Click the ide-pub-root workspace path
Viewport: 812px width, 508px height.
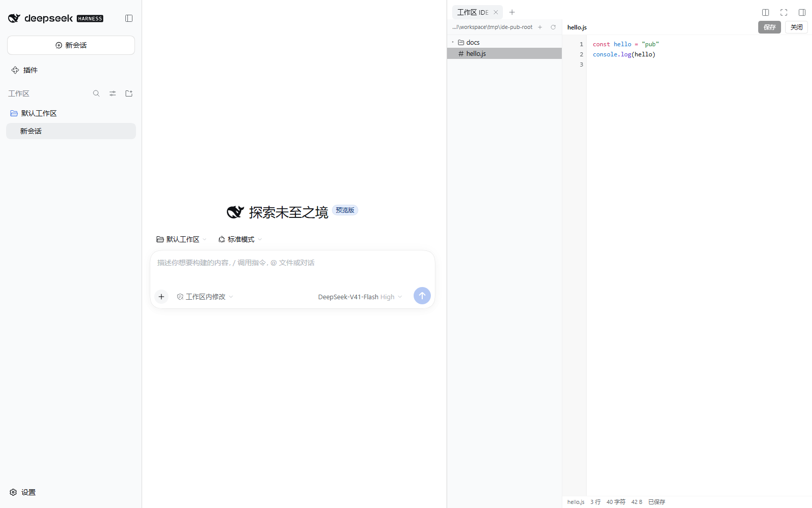point(492,27)
